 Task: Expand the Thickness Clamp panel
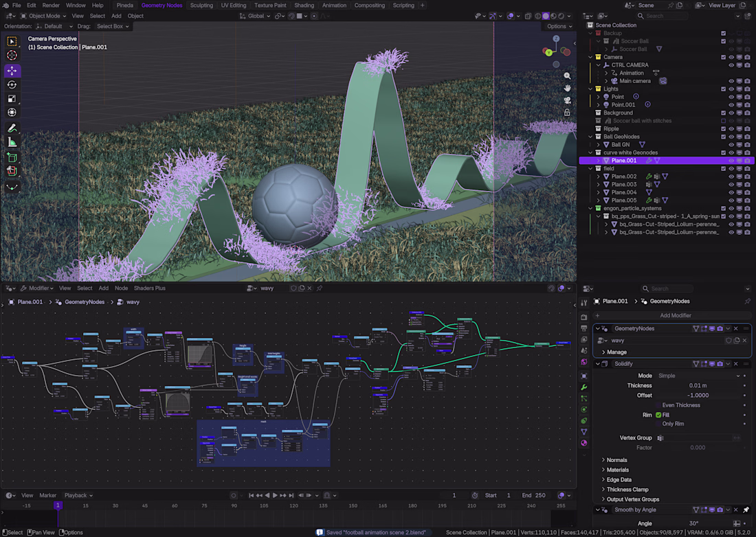[x=627, y=490]
